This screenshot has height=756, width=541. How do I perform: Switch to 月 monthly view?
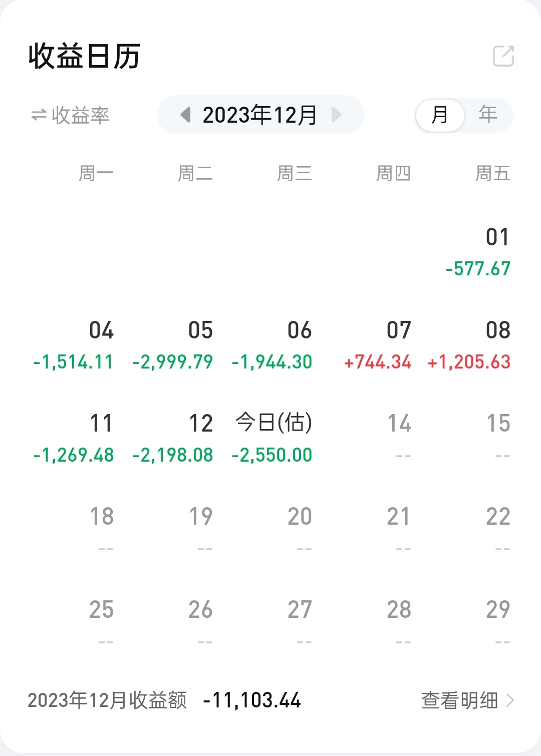coord(440,115)
